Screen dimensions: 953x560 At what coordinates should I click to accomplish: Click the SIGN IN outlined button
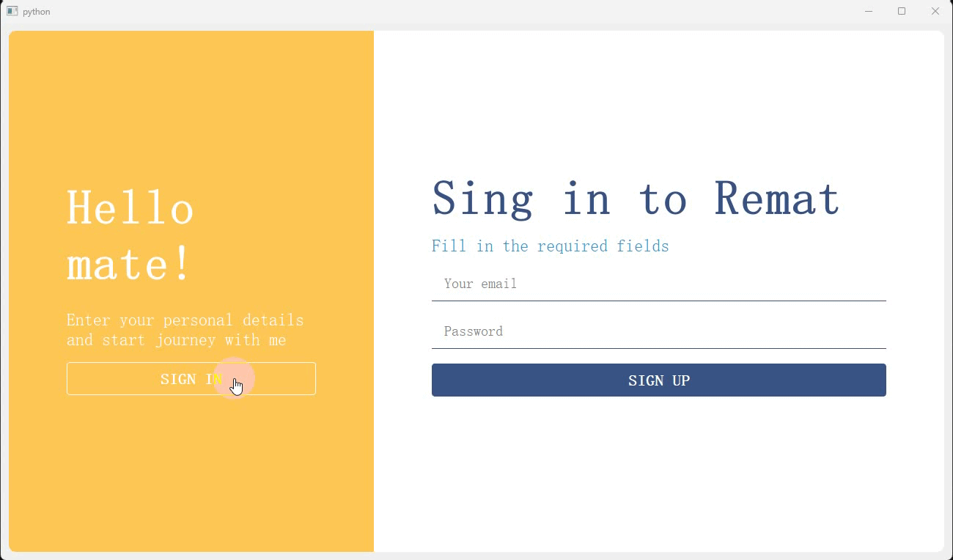[x=191, y=378]
